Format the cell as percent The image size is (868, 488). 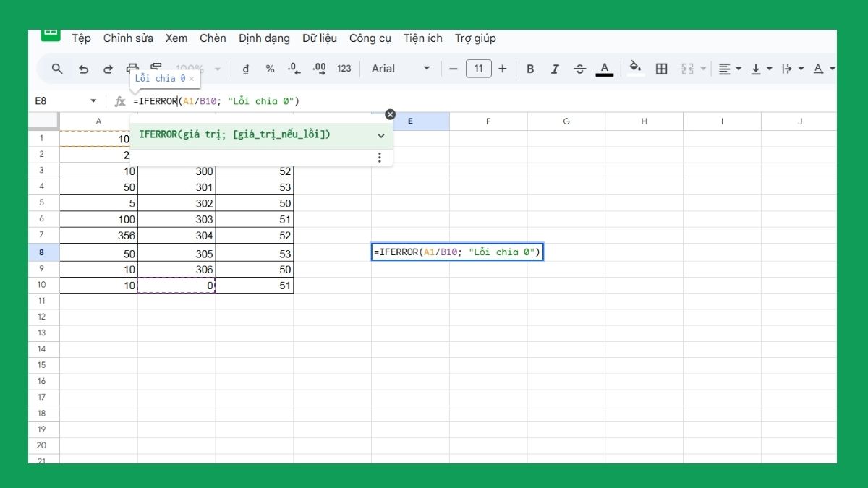coord(270,69)
